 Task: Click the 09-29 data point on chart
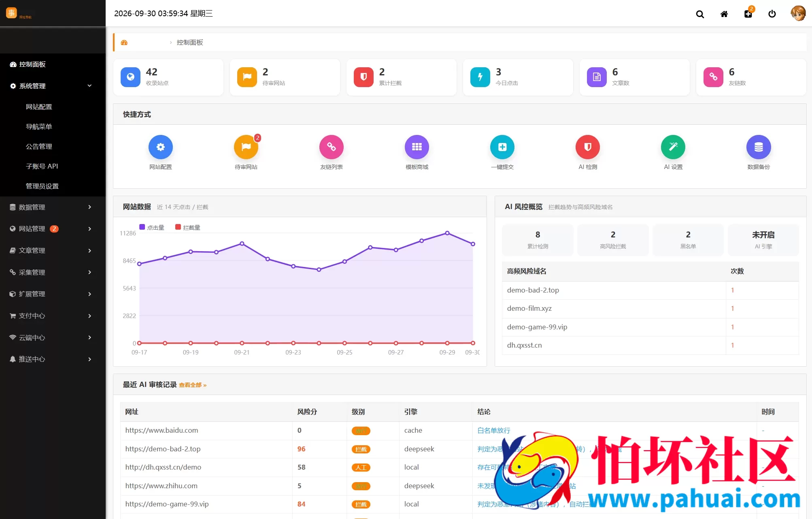point(447,233)
